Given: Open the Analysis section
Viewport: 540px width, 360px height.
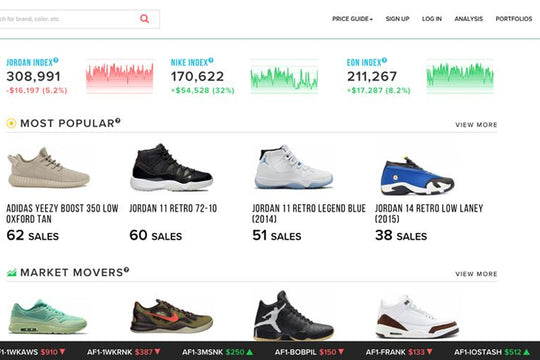Looking at the screenshot, I should [468, 19].
